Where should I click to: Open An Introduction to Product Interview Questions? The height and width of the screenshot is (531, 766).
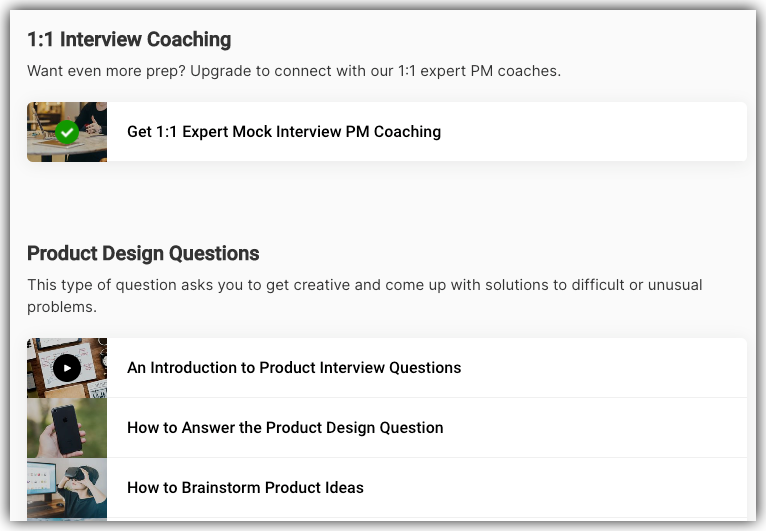(294, 368)
